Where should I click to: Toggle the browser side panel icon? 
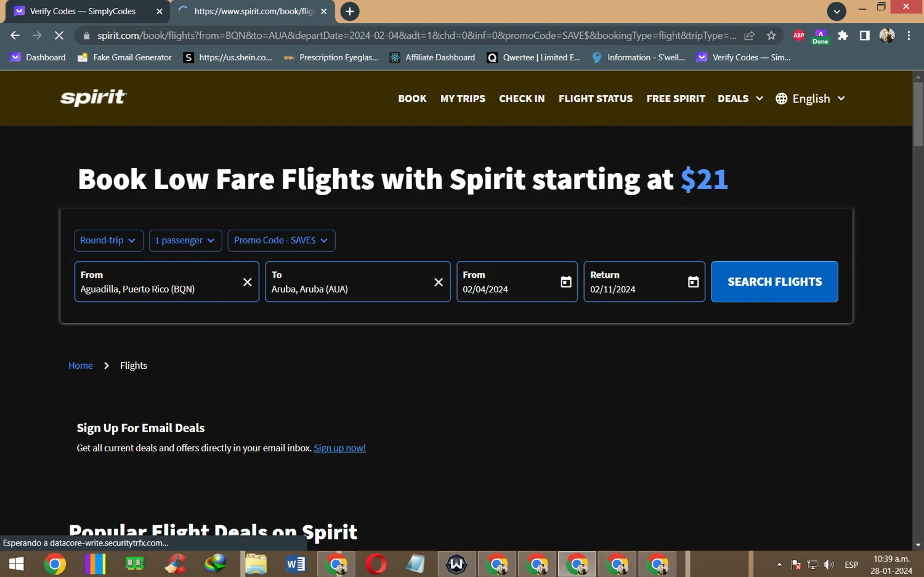(865, 36)
